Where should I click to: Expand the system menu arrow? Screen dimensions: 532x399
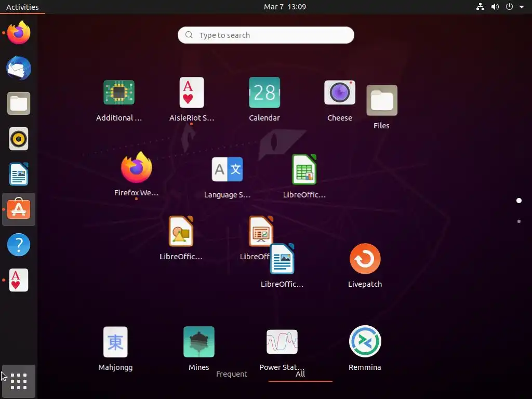click(x=522, y=7)
